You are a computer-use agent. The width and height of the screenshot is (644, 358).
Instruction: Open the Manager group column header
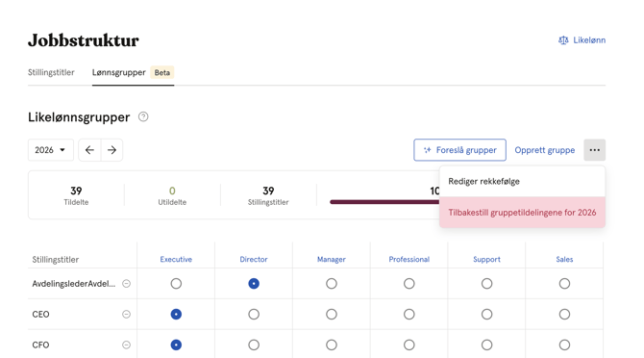(331, 259)
